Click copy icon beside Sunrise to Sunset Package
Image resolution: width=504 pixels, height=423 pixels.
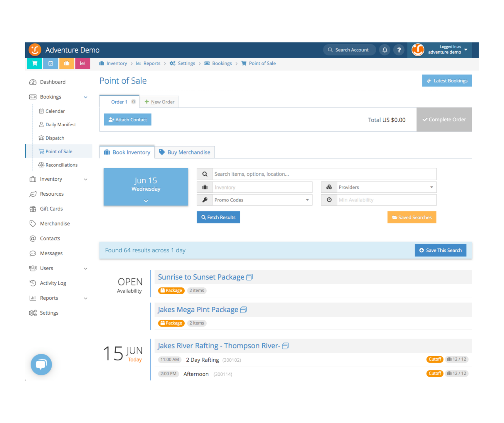click(250, 277)
